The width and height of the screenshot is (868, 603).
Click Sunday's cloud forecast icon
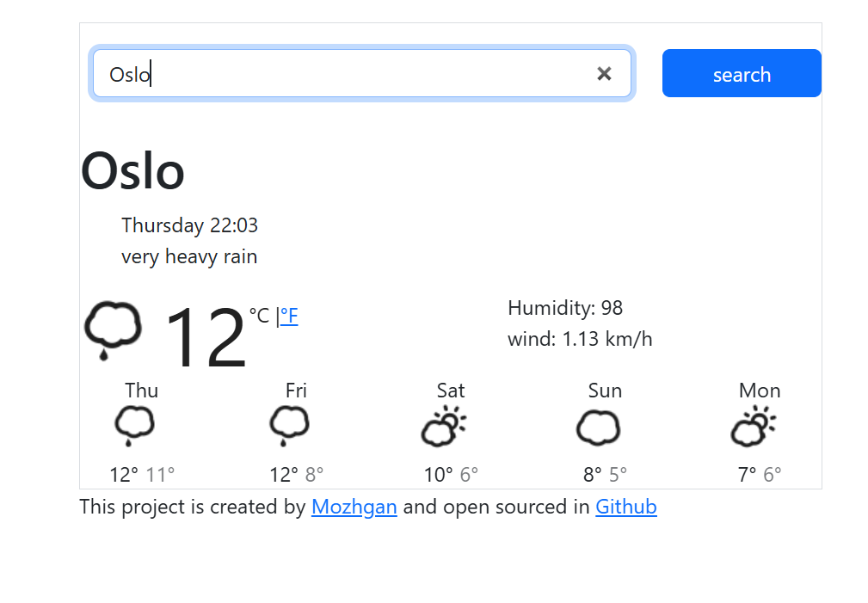pos(598,425)
